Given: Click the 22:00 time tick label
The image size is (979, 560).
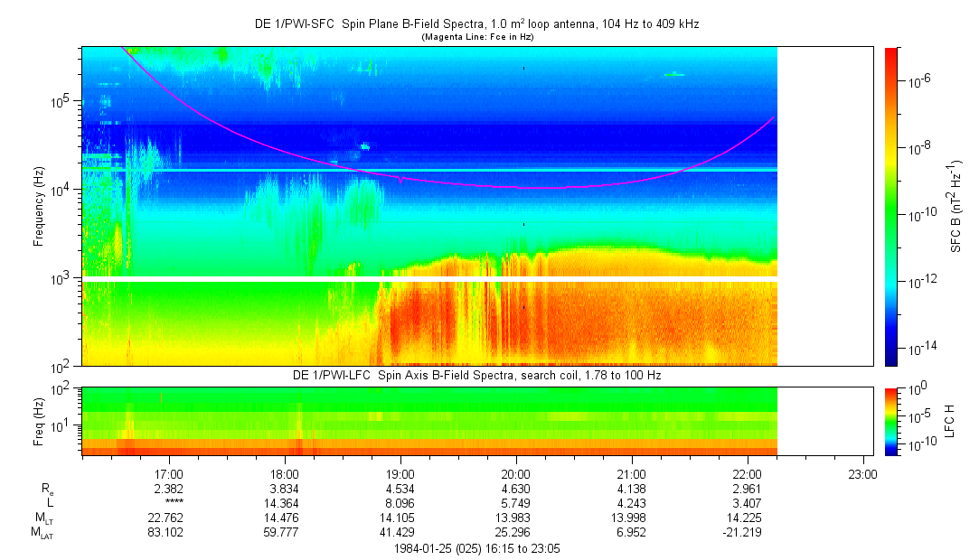Looking at the screenshot, I should [747, 473].
